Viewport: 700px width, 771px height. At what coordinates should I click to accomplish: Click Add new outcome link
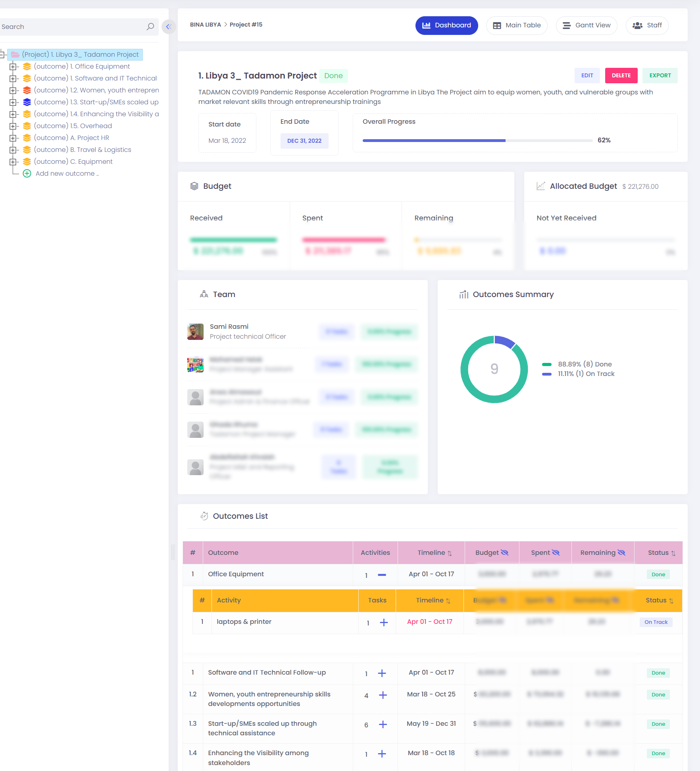pyautogui.click(x=67, y=173)
